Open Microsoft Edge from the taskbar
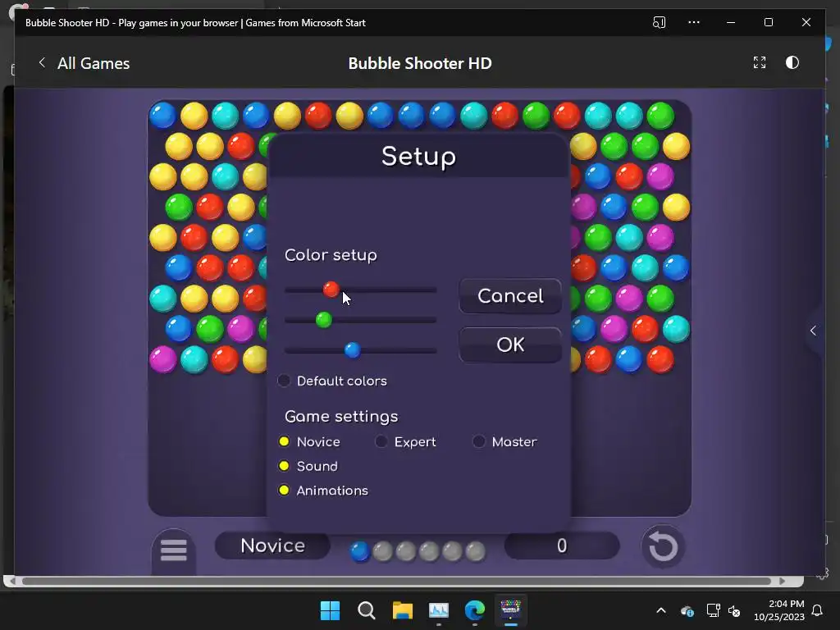This screenshot has height=630, width=840. (475, 610)
